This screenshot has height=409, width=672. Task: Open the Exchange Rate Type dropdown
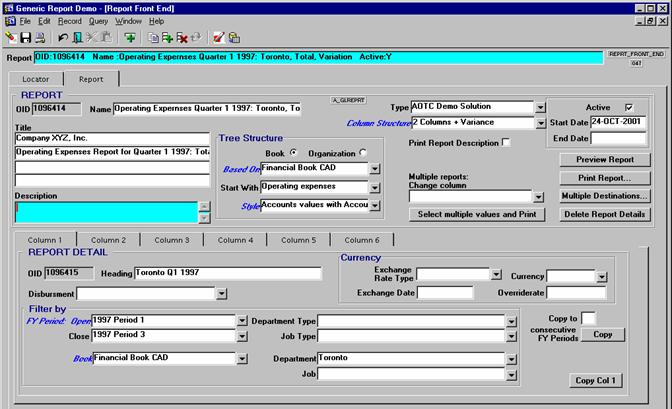click(496, 274)
